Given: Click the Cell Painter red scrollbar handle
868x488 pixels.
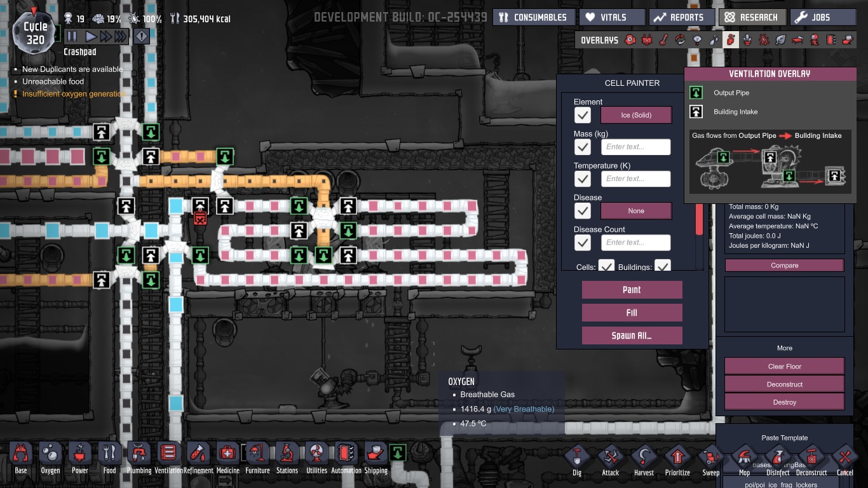Looking at the screenshot, I should (700, 219).
